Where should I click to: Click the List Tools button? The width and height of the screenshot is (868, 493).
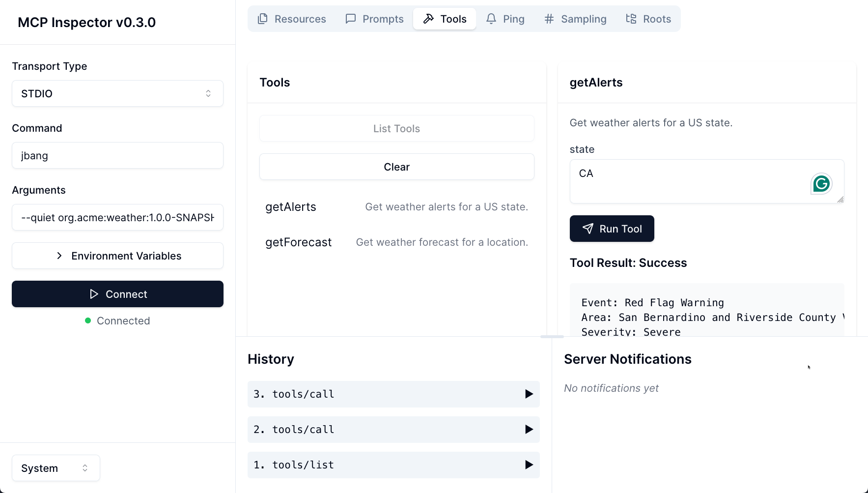point(397,128)
